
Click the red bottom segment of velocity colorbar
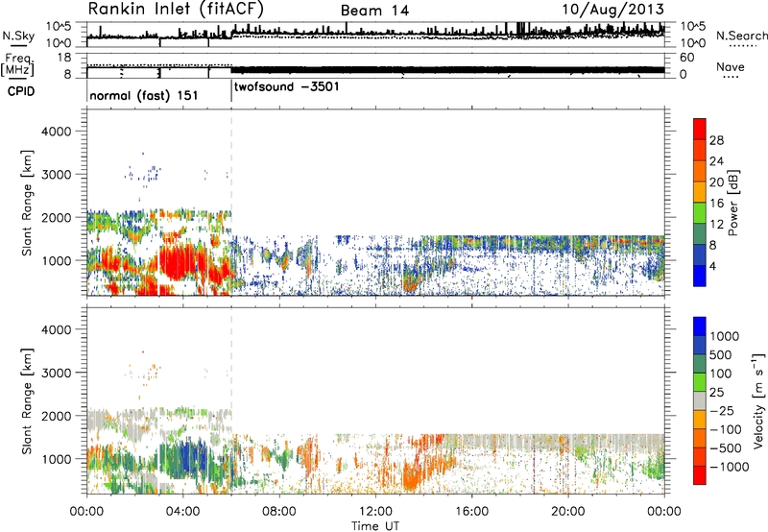[700, 475]
